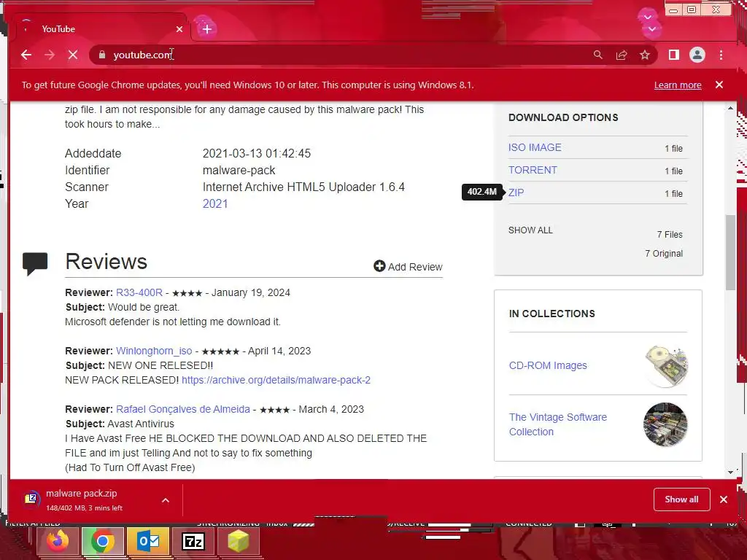Viewport: 747px width, 560px height.
Task: Click the page scrollbar down arrow
Action: [730, 472]
